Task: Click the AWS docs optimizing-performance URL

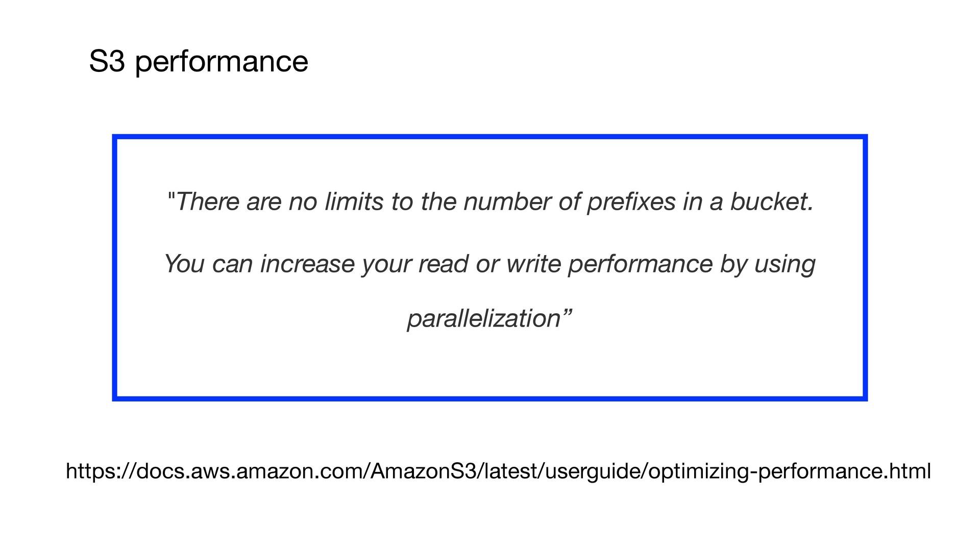Action: [498, 471]
